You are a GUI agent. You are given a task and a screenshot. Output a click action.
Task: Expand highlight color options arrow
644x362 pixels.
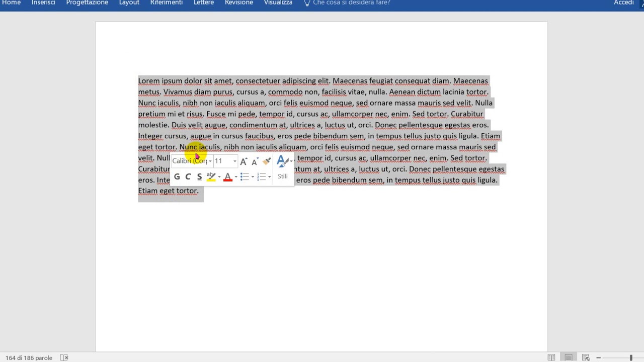point(219,176)
